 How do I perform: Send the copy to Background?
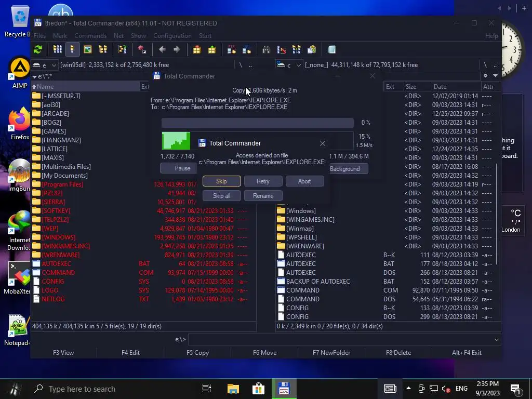[x=348, y=169]
